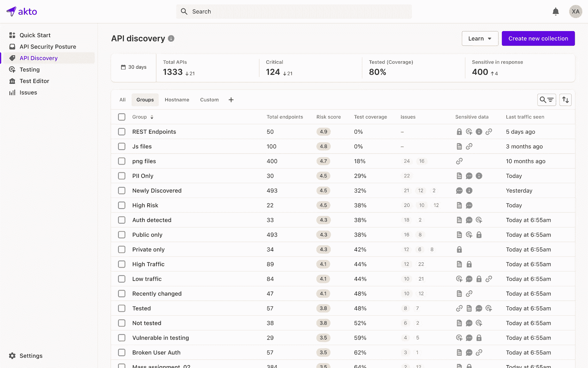Switch to the All tab
This screenshot has width=588, height=368.
point(122,100)
